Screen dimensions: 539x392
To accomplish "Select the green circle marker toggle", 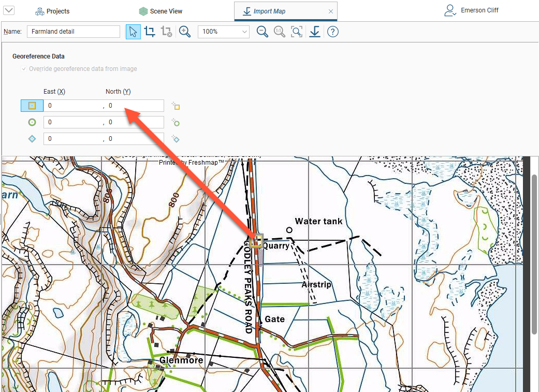I will [32, 123].
